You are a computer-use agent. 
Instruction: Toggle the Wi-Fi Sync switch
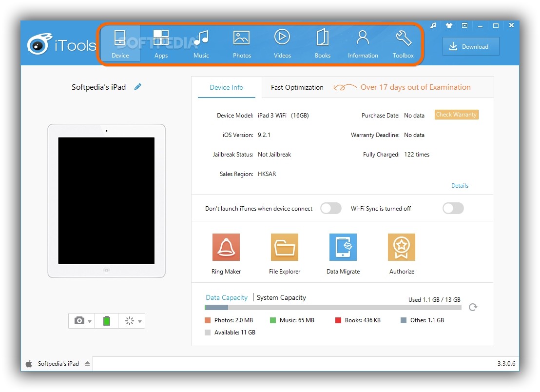coord(453,208)
